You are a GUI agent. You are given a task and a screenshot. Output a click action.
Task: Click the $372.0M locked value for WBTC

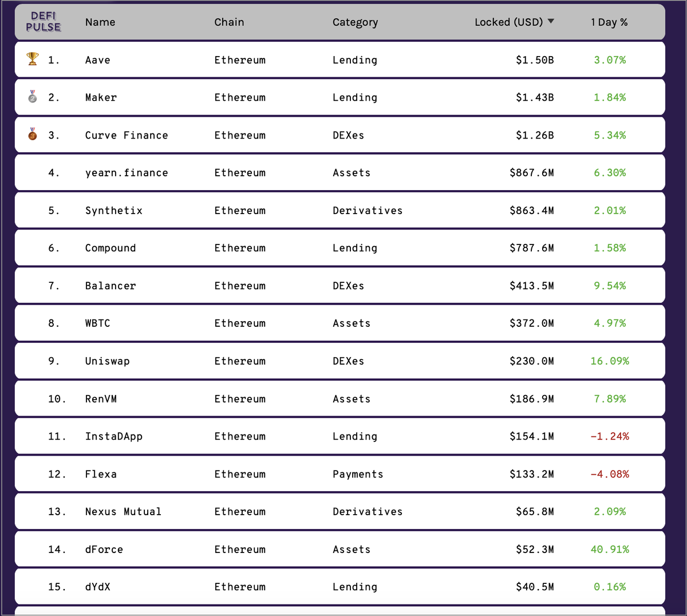click(532, 323)
